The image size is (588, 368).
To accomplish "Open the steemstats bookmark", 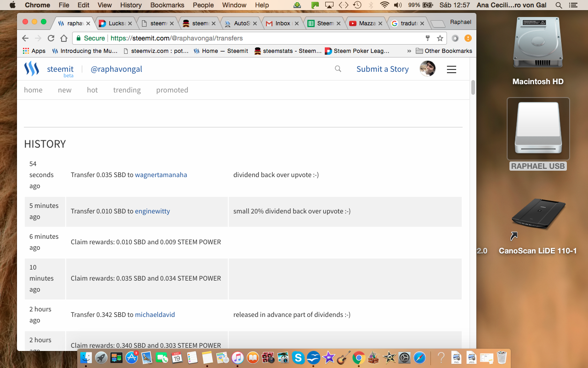I will pos(288,51).
